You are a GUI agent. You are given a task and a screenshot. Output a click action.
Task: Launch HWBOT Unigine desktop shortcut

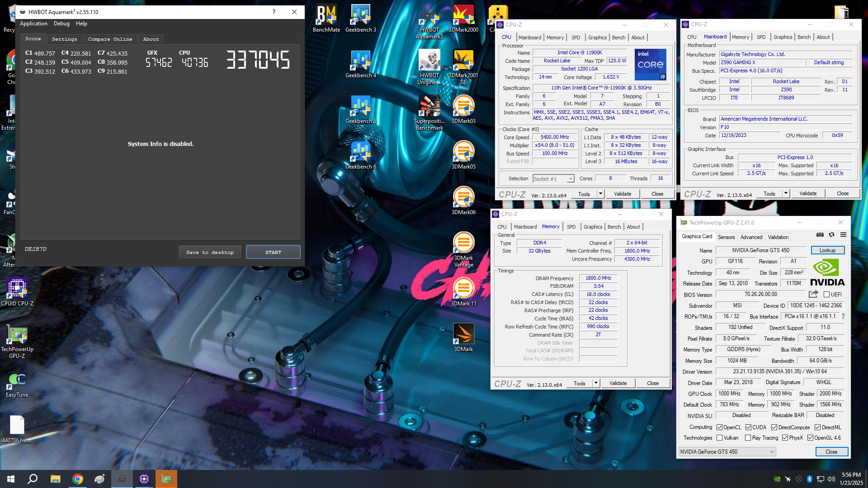(x=429, y=67)
